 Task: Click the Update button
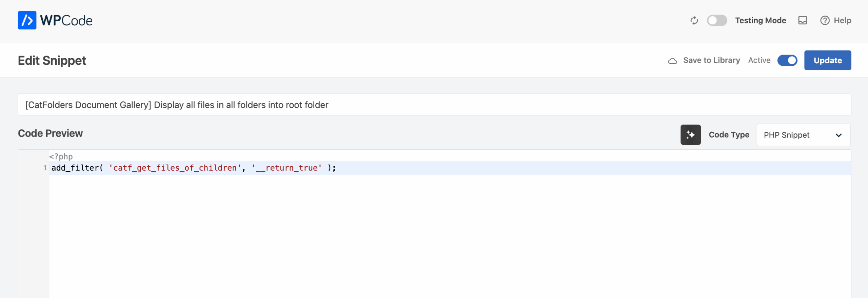pos(827,60)
